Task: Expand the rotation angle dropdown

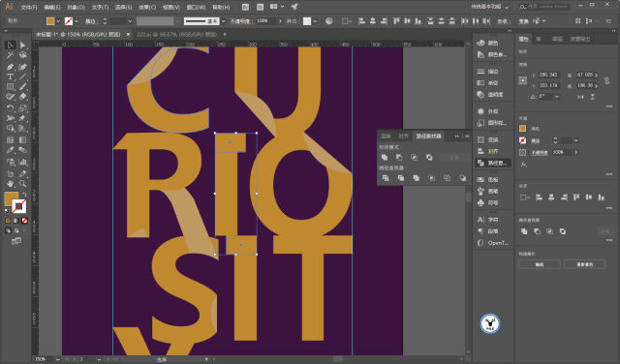Action: click(x=557, y=97)
